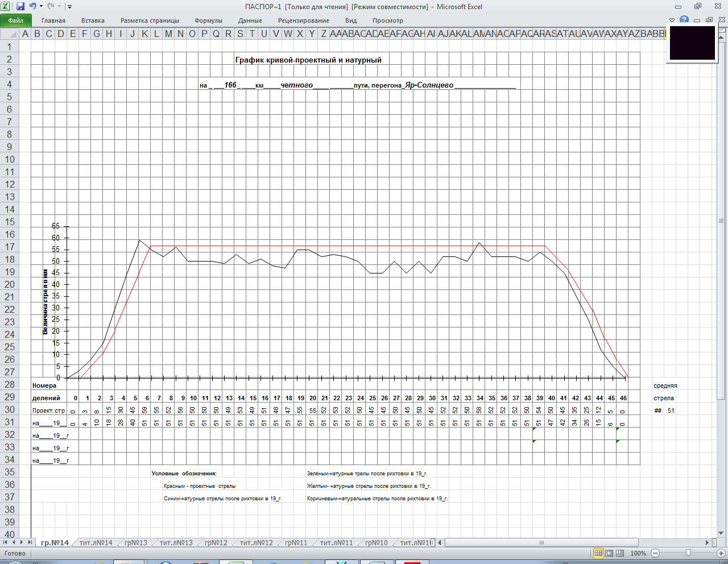The height and width of the screenshot is (564, 728).
Task: Click the Номера label cell
Action: (44, 385)
